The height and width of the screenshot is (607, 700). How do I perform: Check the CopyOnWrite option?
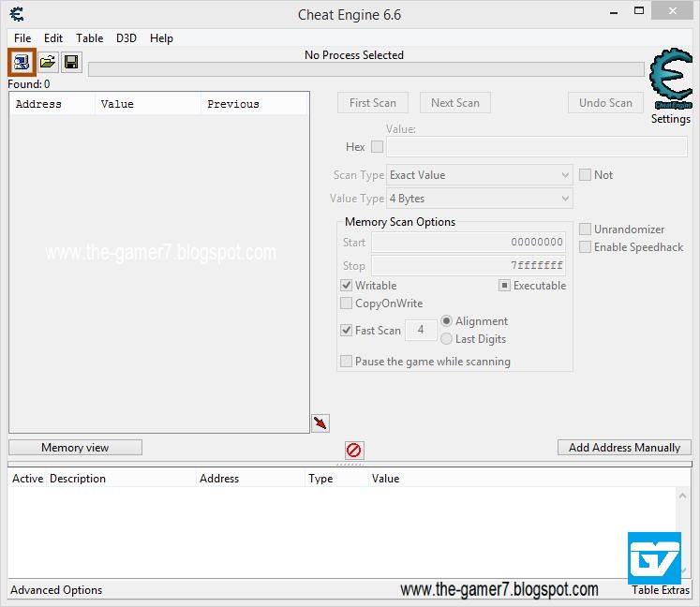tap(346, 303)
